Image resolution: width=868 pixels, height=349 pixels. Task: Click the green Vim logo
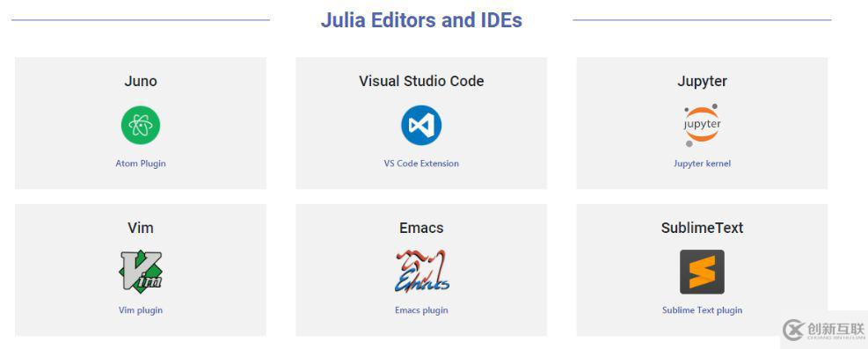click(x=141, y=271)
